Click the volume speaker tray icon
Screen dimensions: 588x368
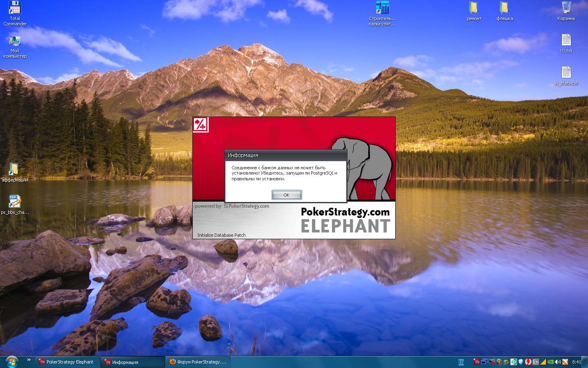pos(558,362)
